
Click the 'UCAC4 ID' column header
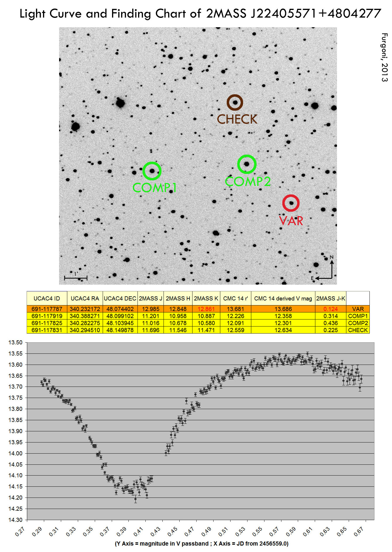tap(47, 298)
